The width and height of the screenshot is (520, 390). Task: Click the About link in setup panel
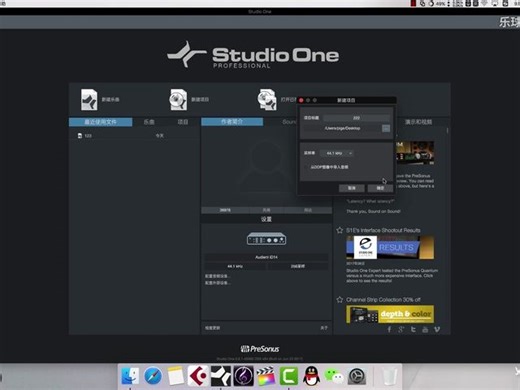coord(324,328)
